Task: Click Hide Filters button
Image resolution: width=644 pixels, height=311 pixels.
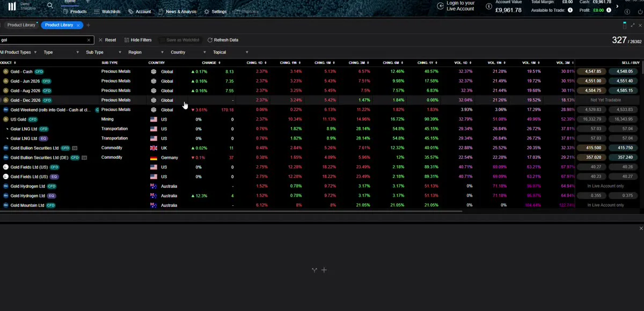Action: click(137, 40)
